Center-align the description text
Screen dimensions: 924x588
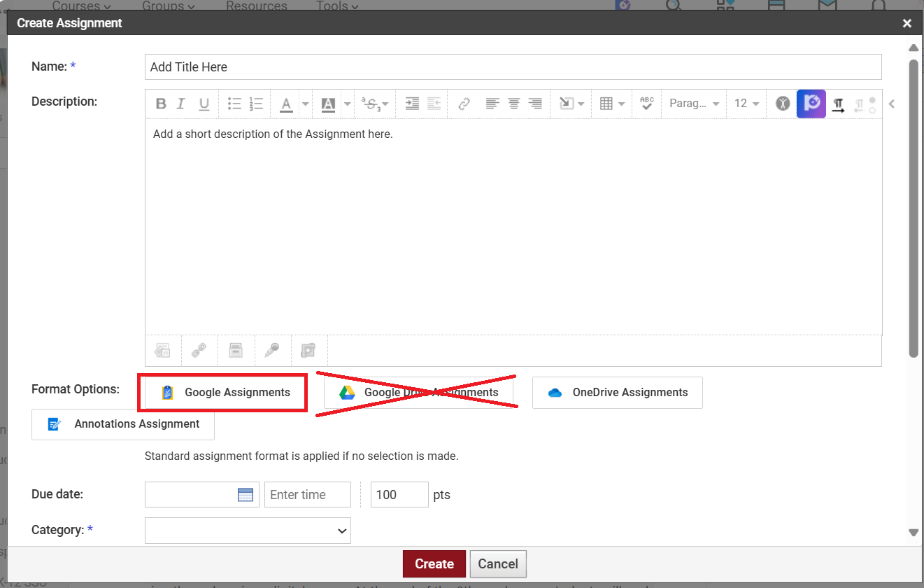tap(513, 104)
